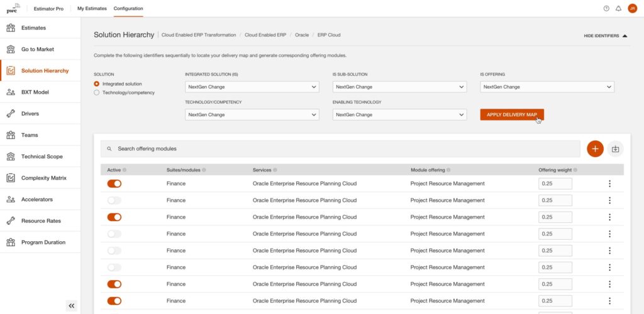Open the JR user avatar

pyautogui.click(x=633, y=9)
